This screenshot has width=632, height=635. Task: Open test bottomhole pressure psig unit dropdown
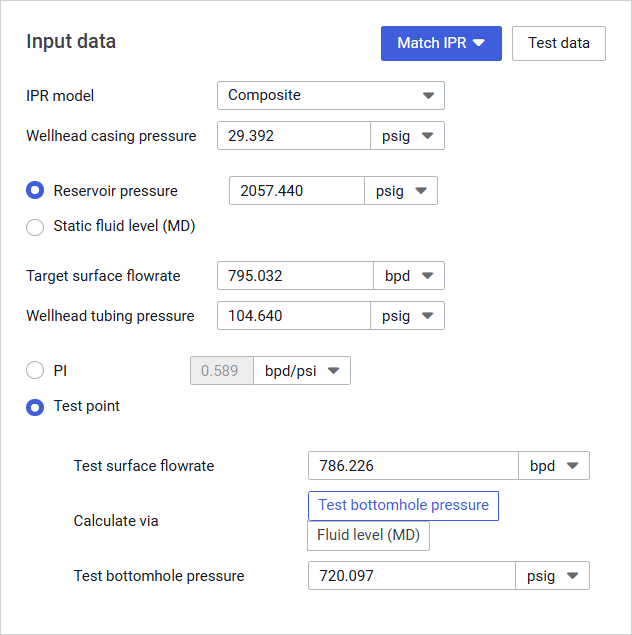coord(552,576)
